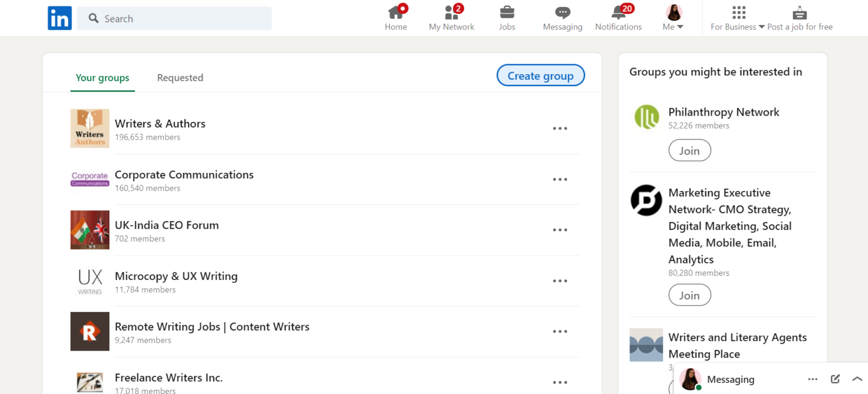This screenshot has width=868, height=394.
Task: Open Philanthropy Network group logo
Action: [646, 117]
